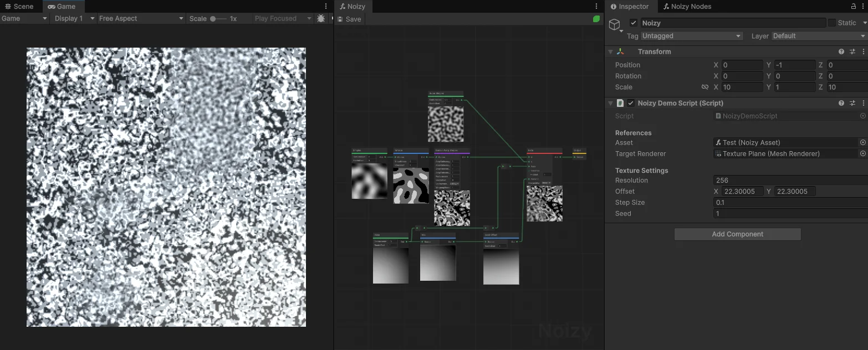Viewport: 868px width, 350px height.
Task: Open the object picker for Target Renderer
Action: pyautogui.click(x=863, y=153)
